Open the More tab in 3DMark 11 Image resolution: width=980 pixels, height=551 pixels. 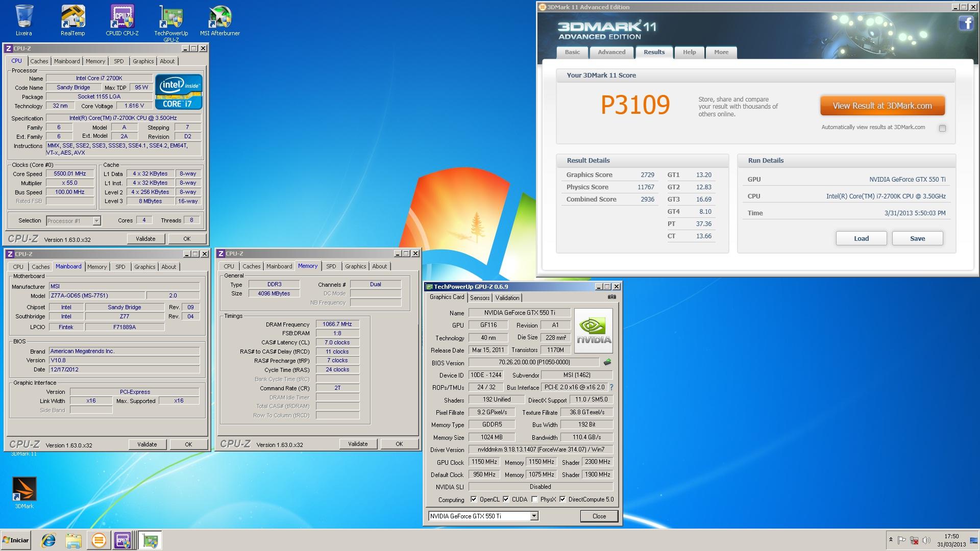721,52
